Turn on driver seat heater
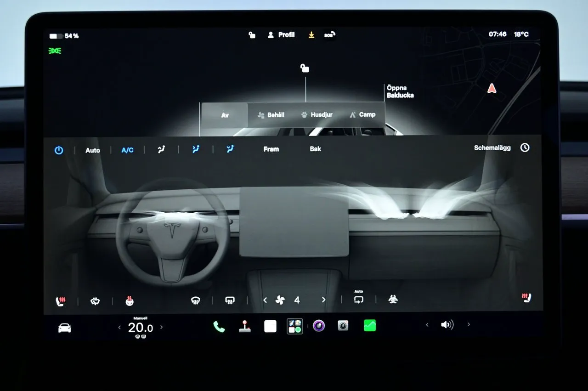The image size is (588, 391). pyautogui.click(x=60, y=301)
